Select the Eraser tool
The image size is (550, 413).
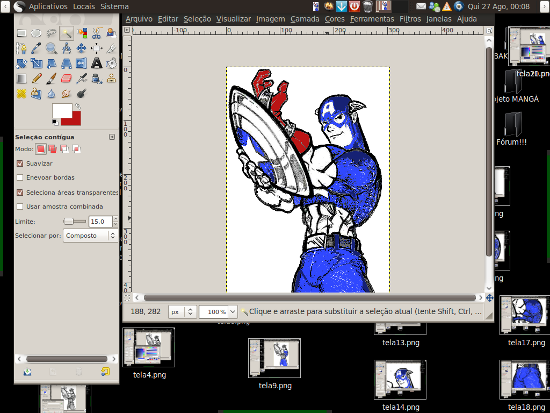[67, 79]
